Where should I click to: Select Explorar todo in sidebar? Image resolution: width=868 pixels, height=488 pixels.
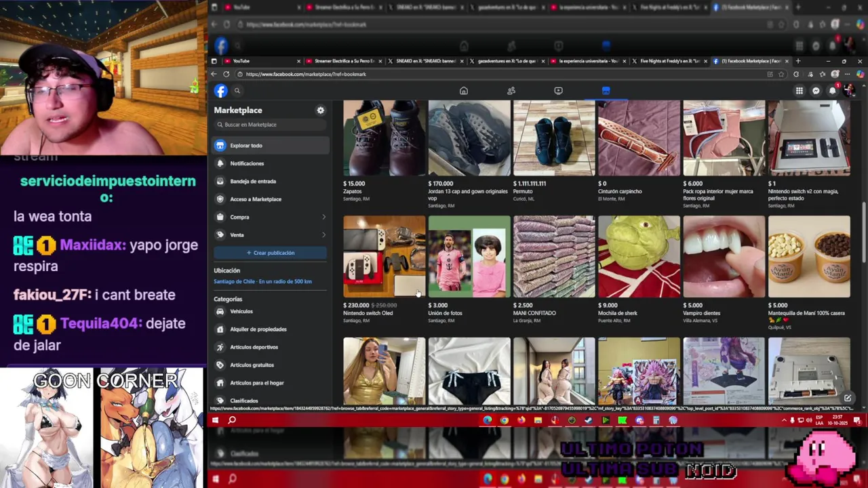[x=271, y=146]
